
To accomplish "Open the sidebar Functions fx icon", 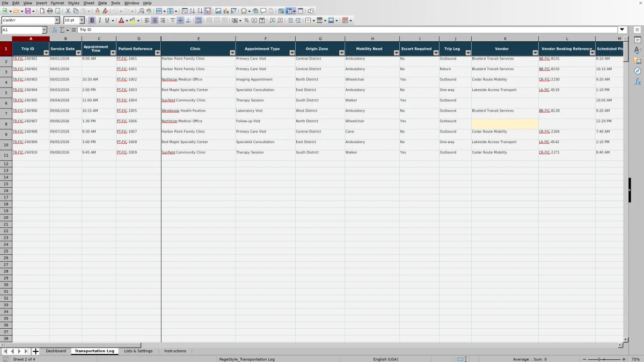I will coord(638,82).
